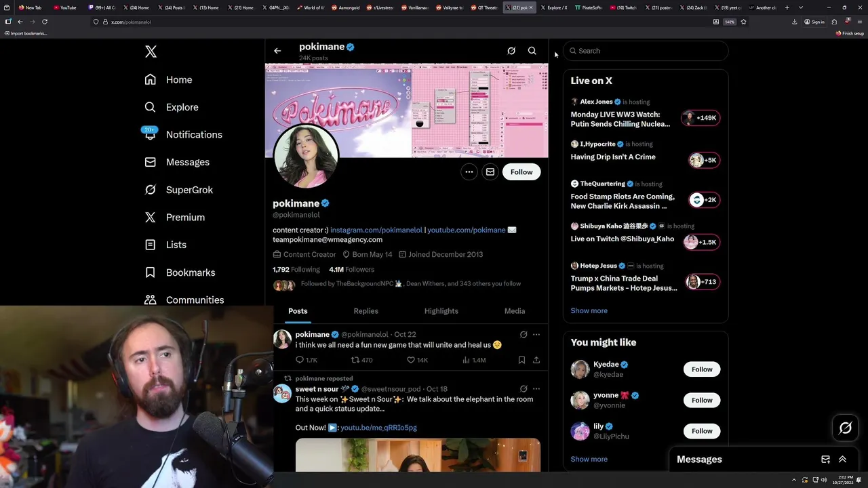Open the youtube.com/pokimane link
The width and height of the screenshot is (868, 488).
tap(467, 230)
